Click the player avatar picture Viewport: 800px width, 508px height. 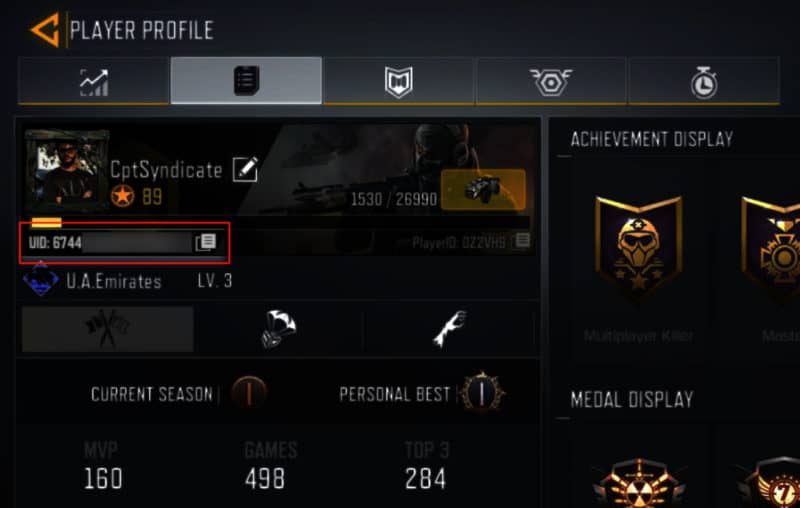click(67, 171)
